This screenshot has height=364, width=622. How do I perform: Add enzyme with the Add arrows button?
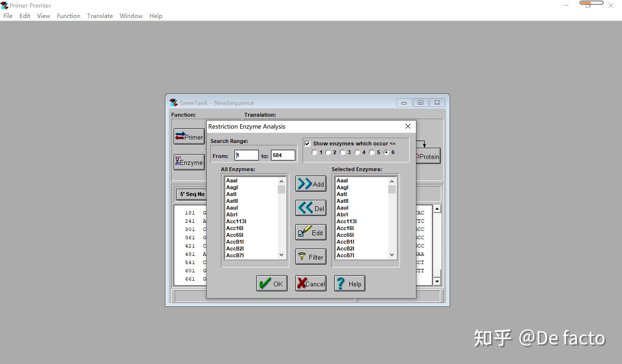click(x=311, y=184)
